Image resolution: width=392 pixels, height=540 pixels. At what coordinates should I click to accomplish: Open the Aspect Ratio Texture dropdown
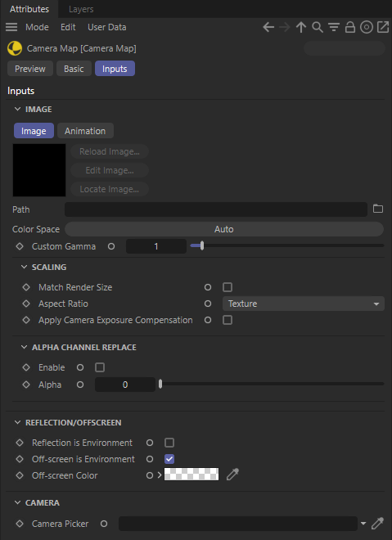(x=303, y=304)
